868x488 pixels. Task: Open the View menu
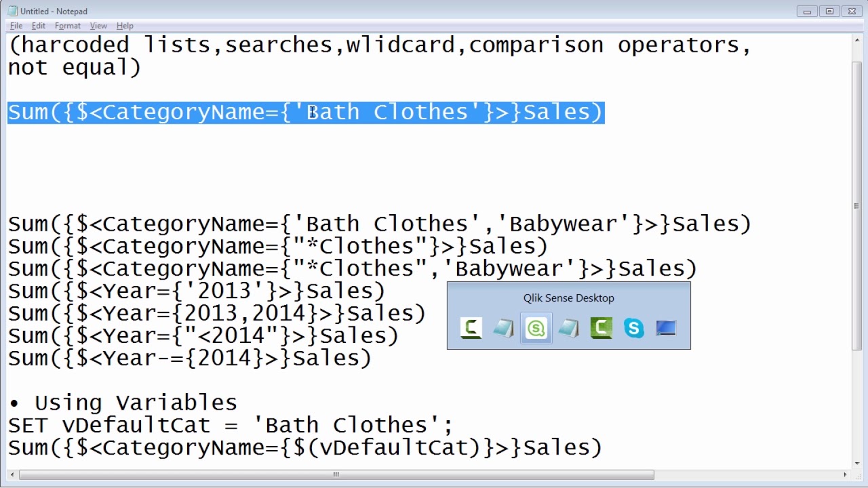pos(98,26)
